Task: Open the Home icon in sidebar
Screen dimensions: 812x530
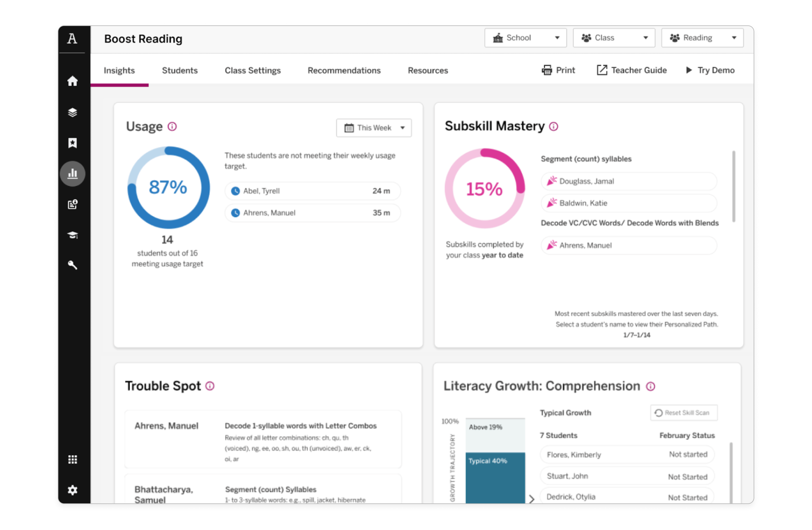Action: [x=72, y=81]
